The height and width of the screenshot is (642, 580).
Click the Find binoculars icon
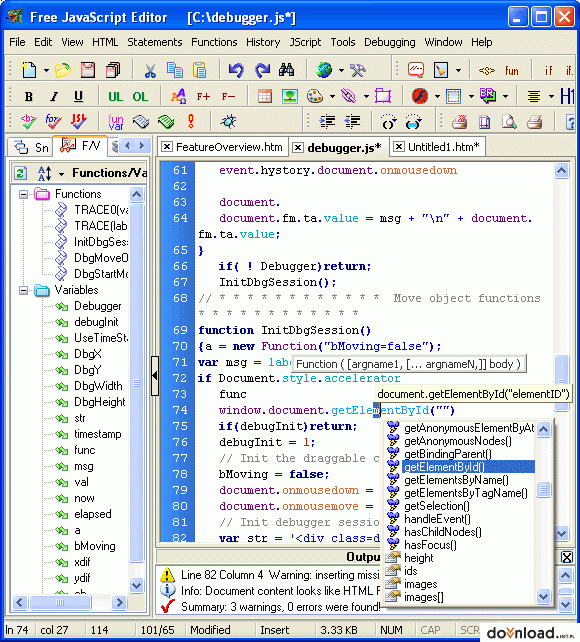(x=286, y=70)
